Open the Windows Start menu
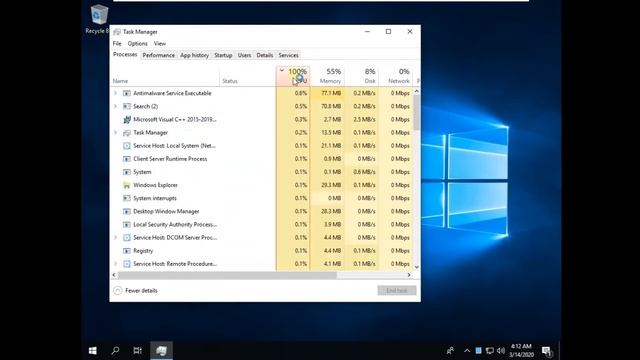 point(93,350)
